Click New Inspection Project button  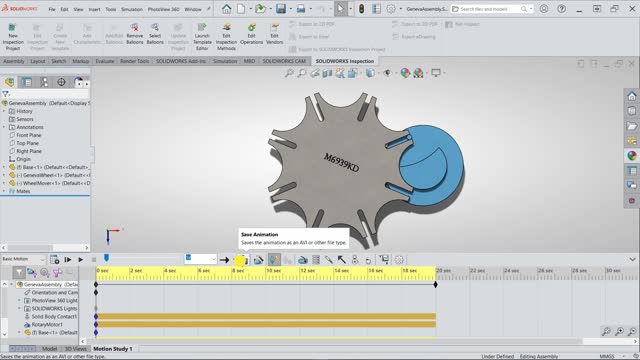(13, 37)
